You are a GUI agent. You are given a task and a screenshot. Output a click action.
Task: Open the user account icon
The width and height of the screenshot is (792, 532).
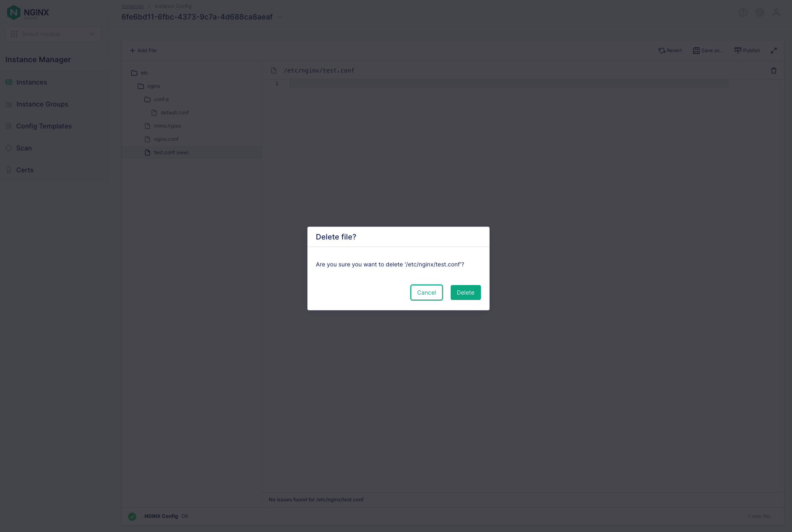click(x=776, y=12)
